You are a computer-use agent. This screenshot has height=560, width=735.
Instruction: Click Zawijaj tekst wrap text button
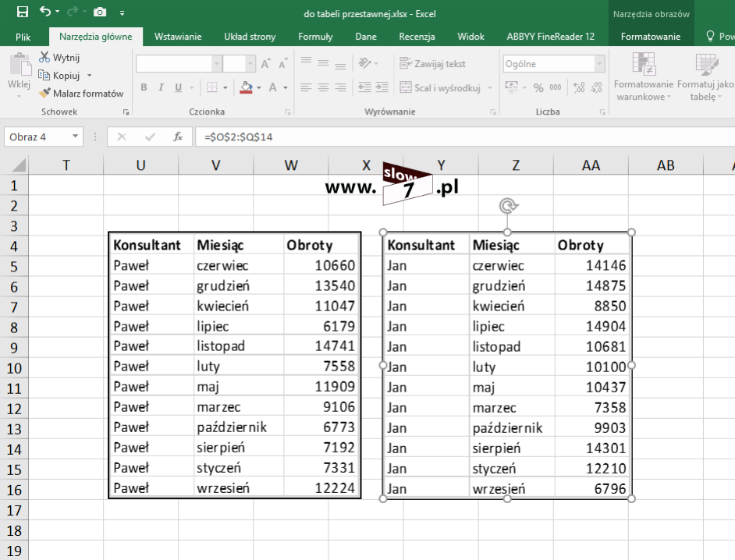click(433, 64)
